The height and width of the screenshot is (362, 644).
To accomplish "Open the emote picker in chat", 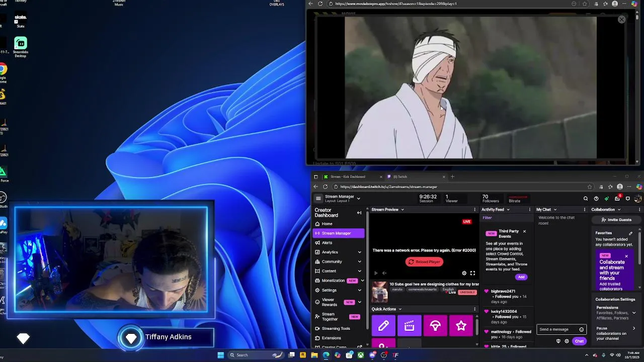I will pyautogui.click(x=582, y=329).
